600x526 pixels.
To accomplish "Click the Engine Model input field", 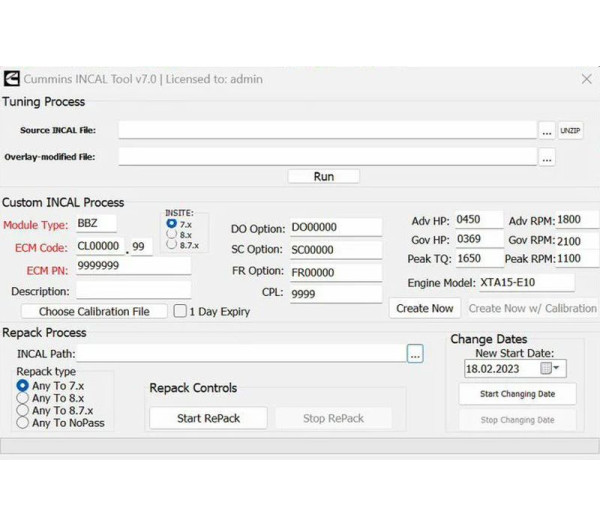I will click(x=525, y=284).
